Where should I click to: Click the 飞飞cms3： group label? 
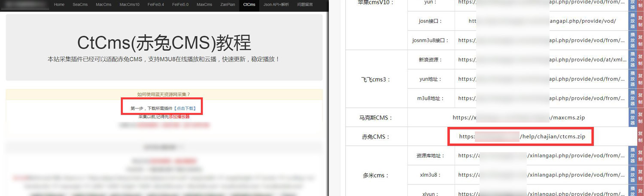coord(376,79)
